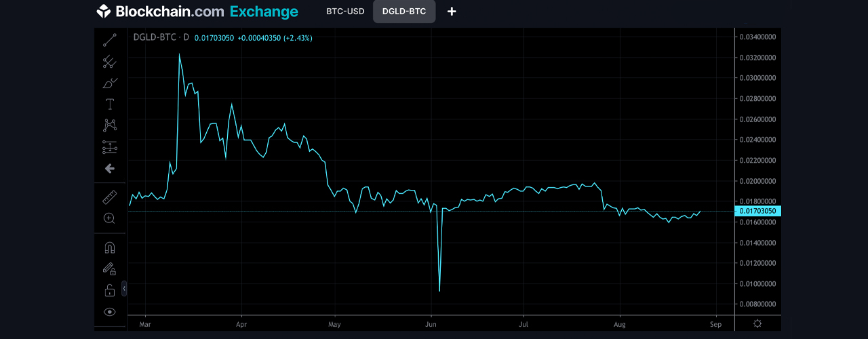Click the May label on time axis
868x339 pixels.
[334, 324]
